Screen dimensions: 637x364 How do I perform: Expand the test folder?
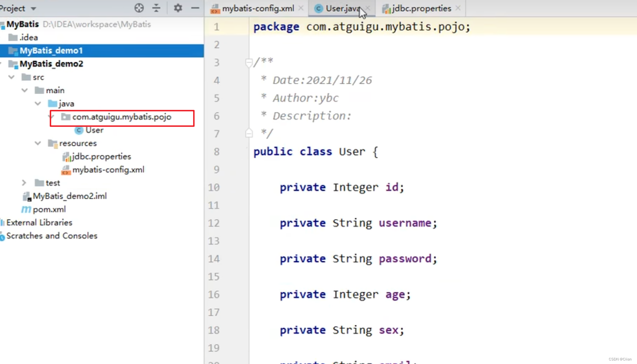coord(24,183)
